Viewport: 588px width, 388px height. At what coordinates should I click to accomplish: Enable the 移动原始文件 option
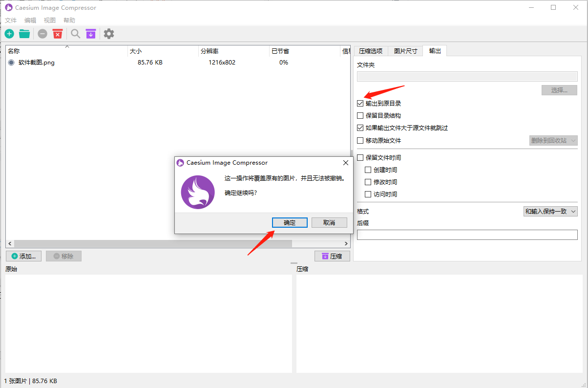[x=360, y=140]
